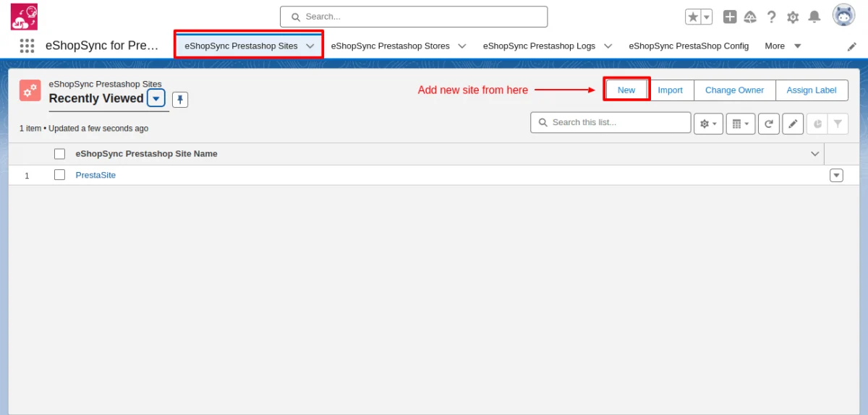Click the New button
Image resolution: width=868 pixels, height=415 pixels.
pos(626,90)
